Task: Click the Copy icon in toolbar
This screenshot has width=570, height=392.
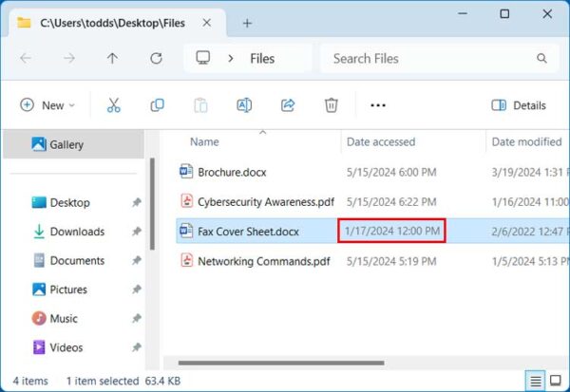Action: pos(157,105)
